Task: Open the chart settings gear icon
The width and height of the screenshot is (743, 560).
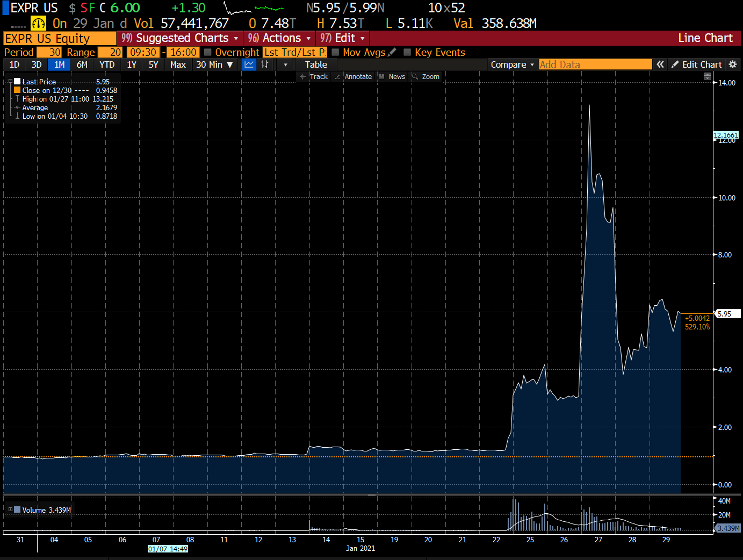Action: coord(732,64)
